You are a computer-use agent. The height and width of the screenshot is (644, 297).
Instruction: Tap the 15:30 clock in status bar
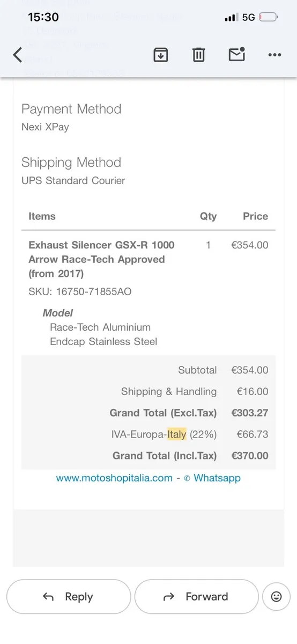coord(43,17)
